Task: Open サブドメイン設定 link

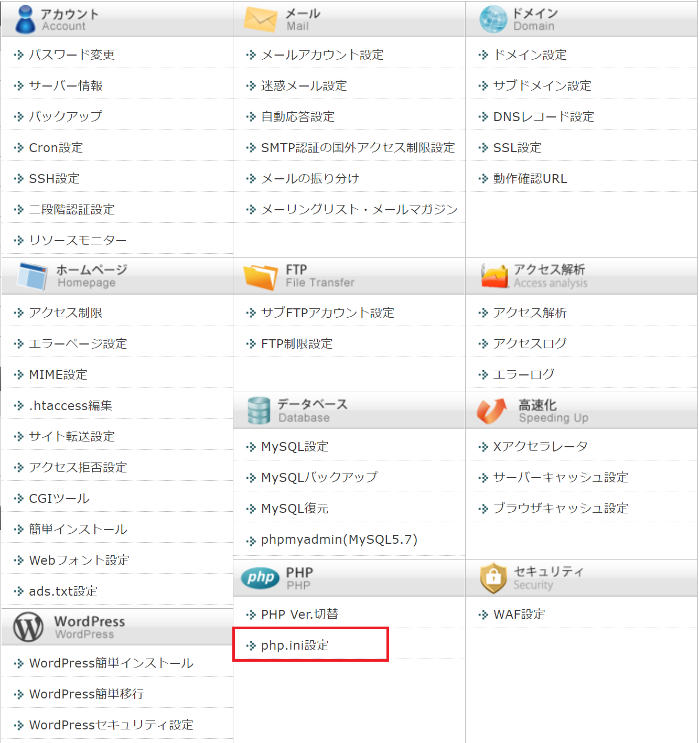Action: [542, 85]
